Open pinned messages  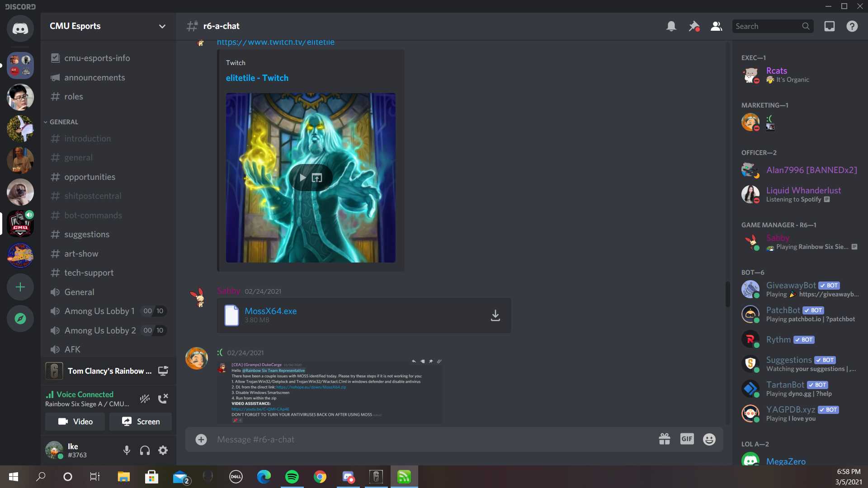693,26
